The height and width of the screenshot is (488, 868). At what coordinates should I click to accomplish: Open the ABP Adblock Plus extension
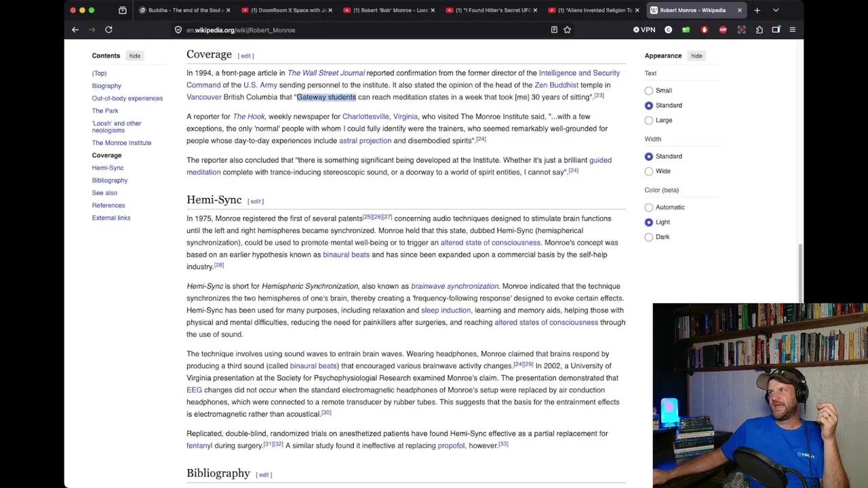click(723, 30)
